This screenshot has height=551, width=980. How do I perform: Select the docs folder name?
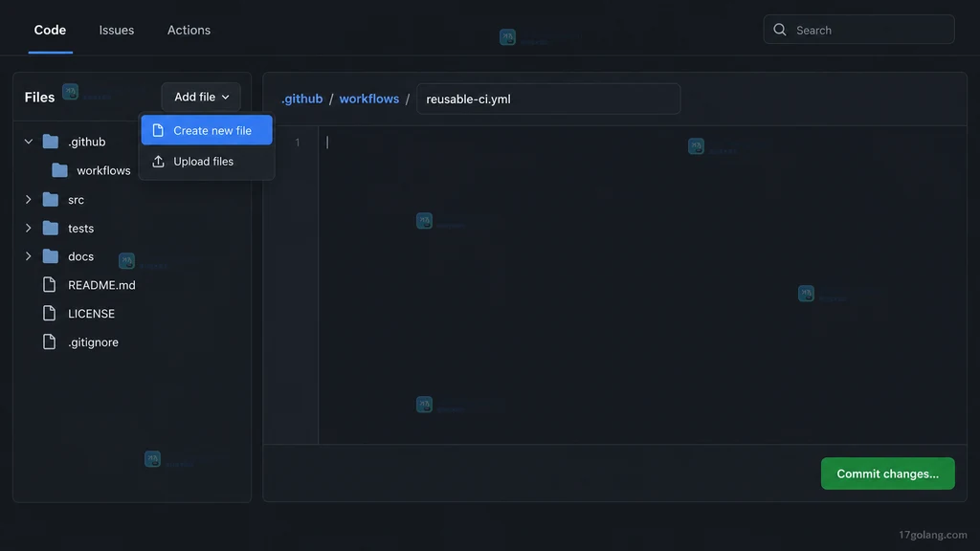pyautogui.click(x=80, y=256)
